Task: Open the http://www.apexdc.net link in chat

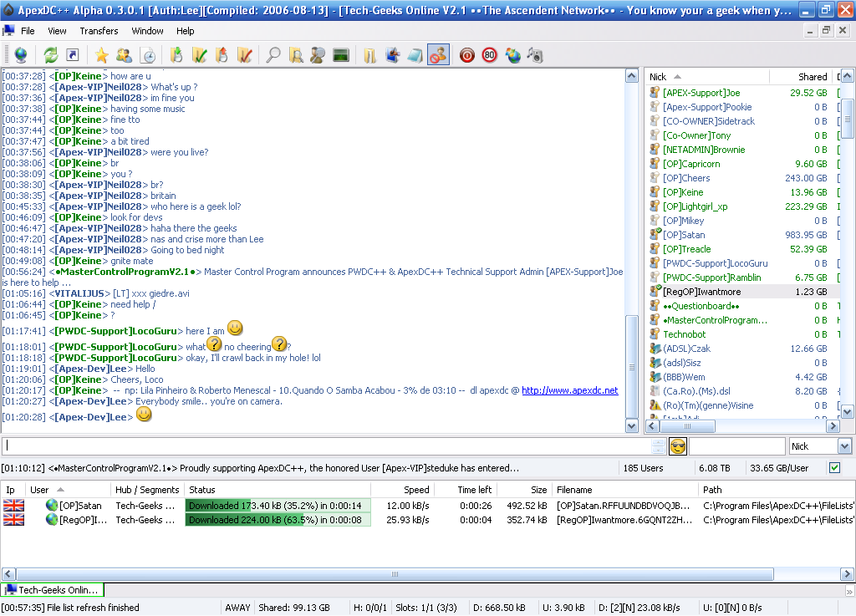Action: click(570, 390)
